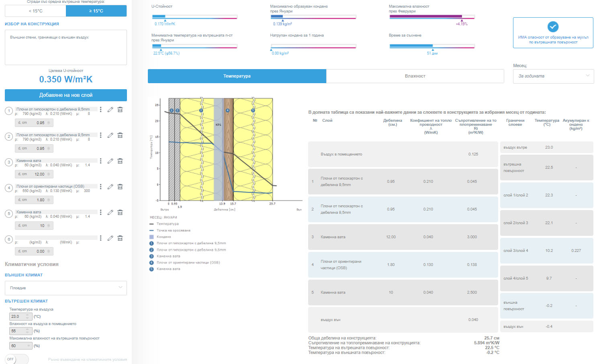This screenshot has height=364, width=597.
Task: Open the Пловдив external climate dropdown
Action: (66, 288)
